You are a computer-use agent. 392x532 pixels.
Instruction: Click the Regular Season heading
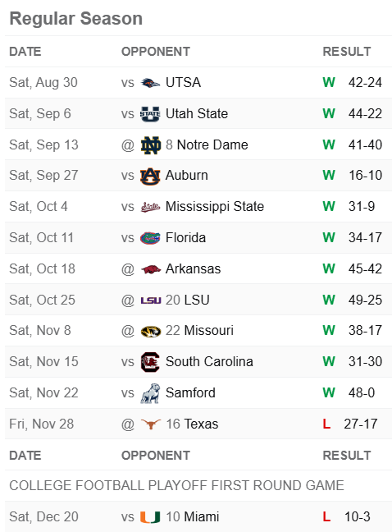(x=76, y=18)
